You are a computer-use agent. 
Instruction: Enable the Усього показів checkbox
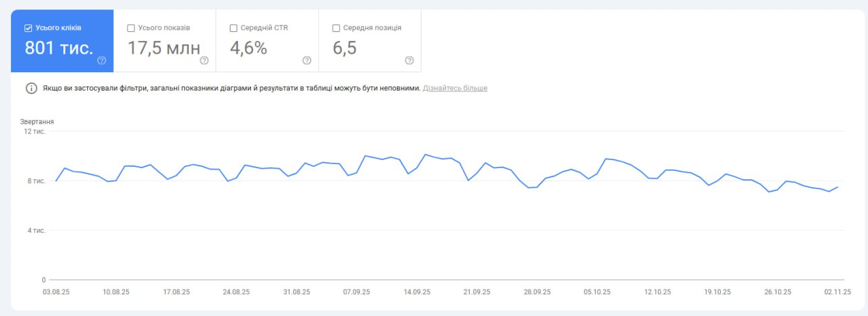(131, 28)
